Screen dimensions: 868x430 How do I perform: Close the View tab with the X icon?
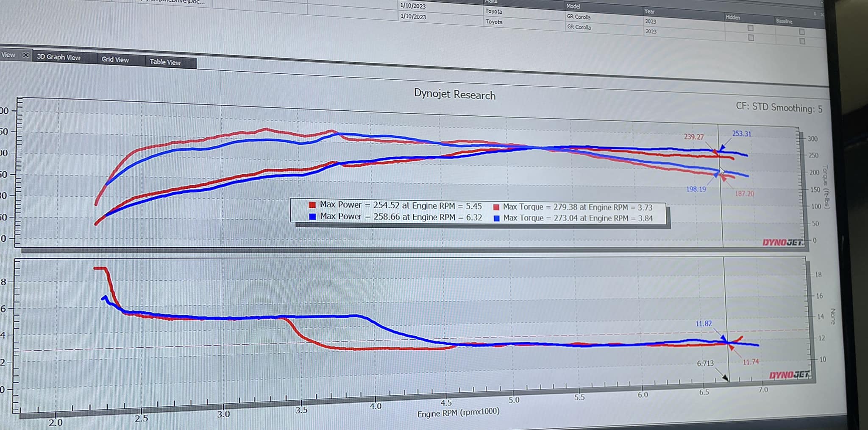(x=25, y=55)
